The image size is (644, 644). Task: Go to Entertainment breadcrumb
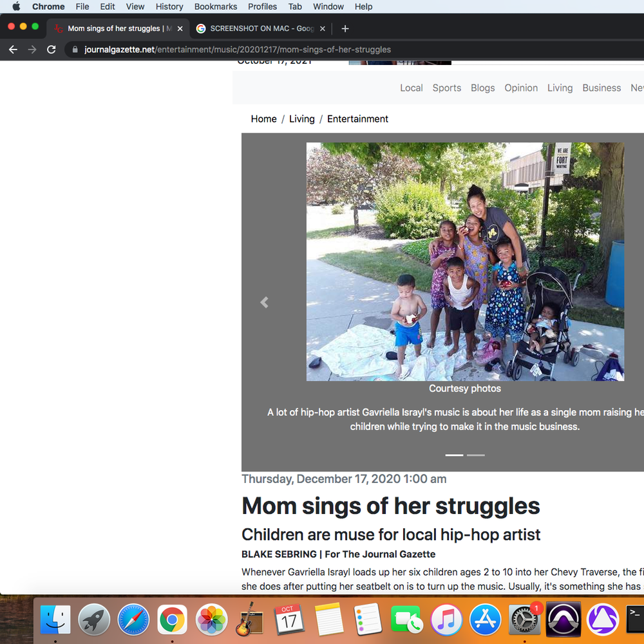357,118
